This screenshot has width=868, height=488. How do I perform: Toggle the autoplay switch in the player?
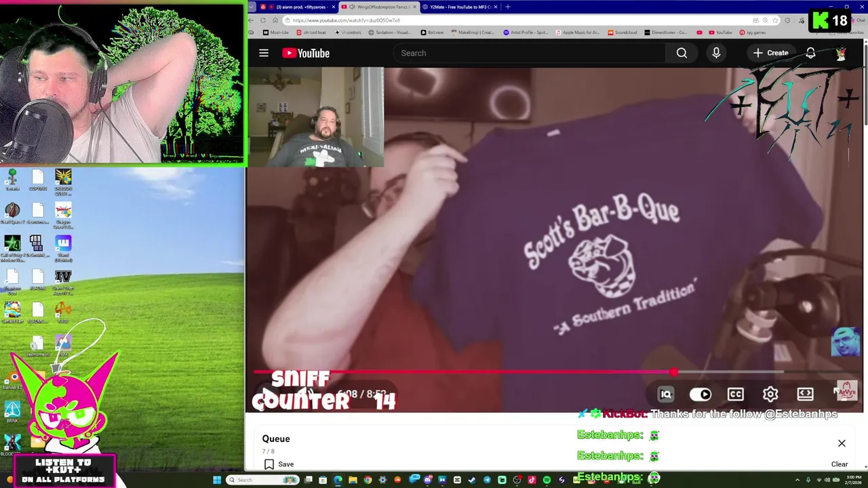click(701, 394)
